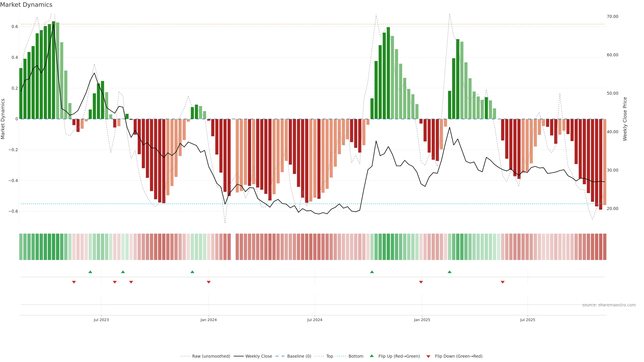Click the red flip-down marker on the Jan 2024 gridline
644x362 pixels.
tap(209, 282)
